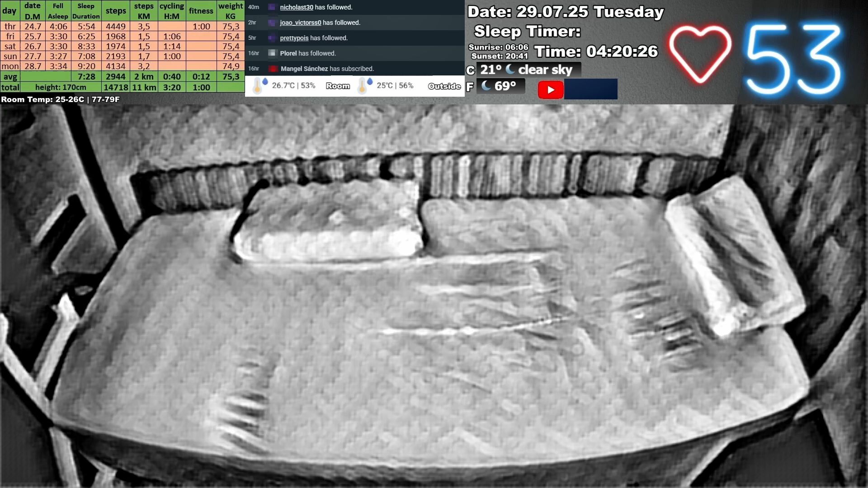868x488 pixels.
Task: Click the 'avg' row label
Action: click(x=10, y=76)
